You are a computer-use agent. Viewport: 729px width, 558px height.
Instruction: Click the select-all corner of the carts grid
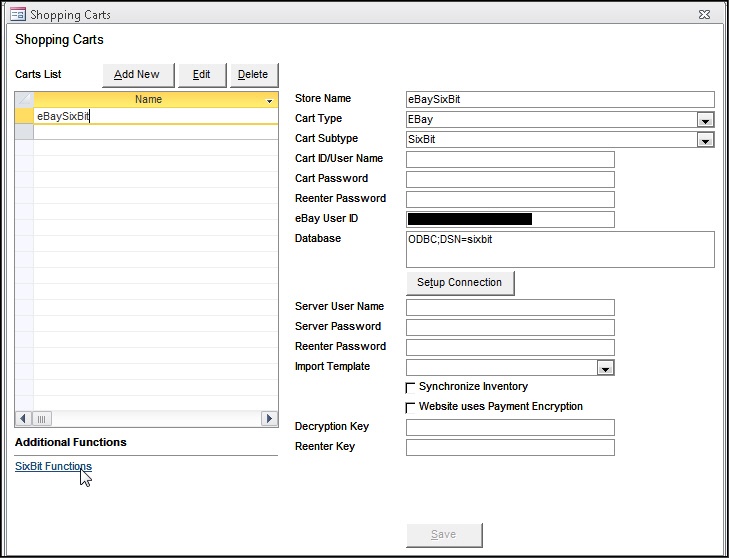(x=24, y=100)
